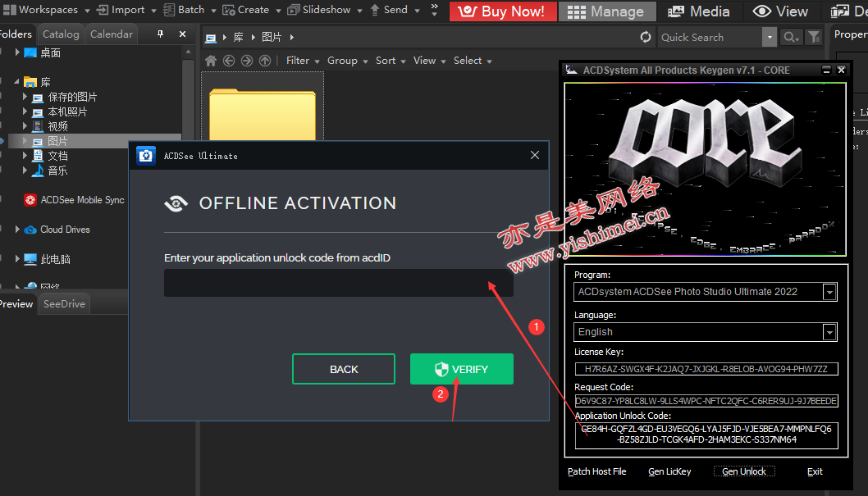Open the Group dropdown
Image resolution: width=868 pixels, height=496 pixels.
[x=347, y=61]
